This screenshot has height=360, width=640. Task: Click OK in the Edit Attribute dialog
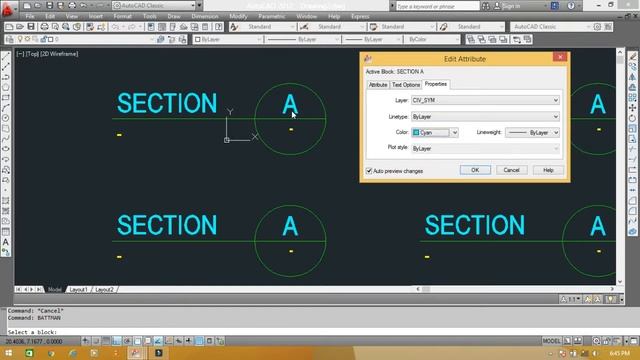[475, 170]
